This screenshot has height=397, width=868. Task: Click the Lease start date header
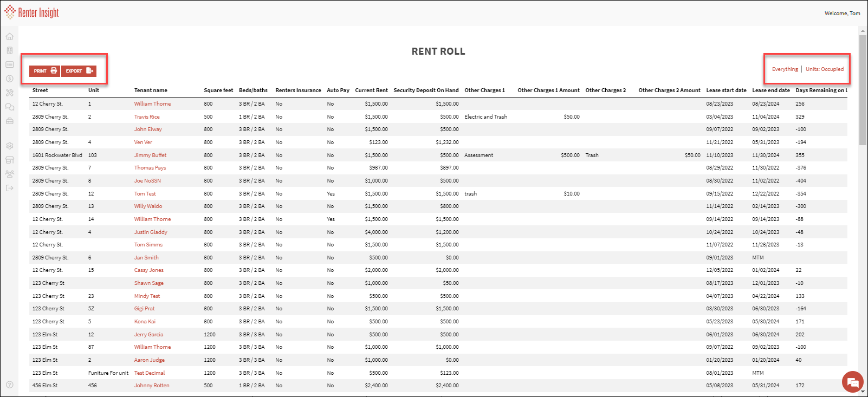[726, 90]
